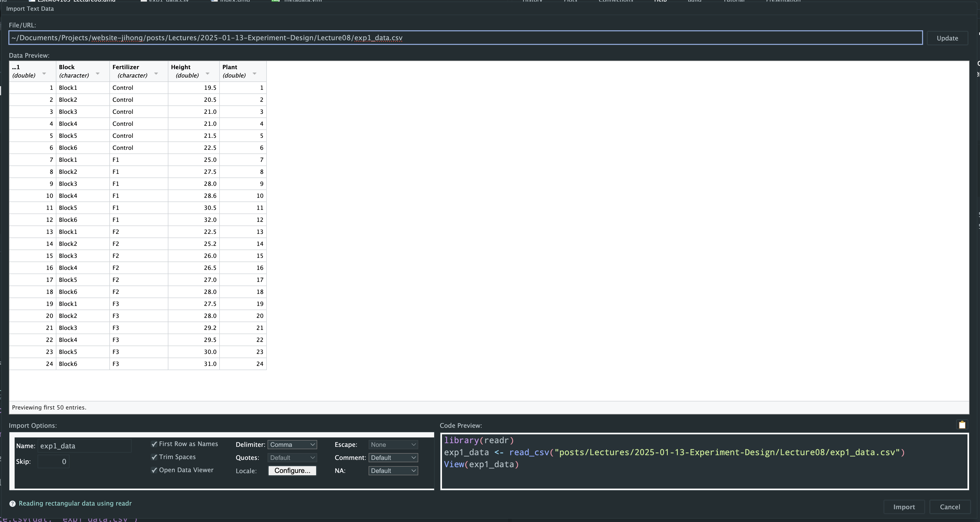
Task: Cancel the import dialog
Action: [949, 507]
